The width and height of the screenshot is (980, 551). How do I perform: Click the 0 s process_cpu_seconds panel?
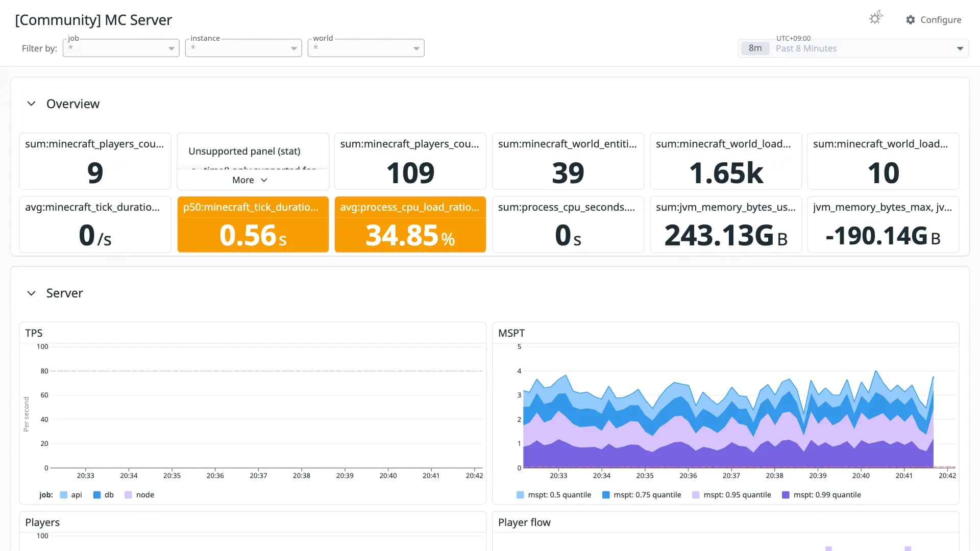[568, 224]
